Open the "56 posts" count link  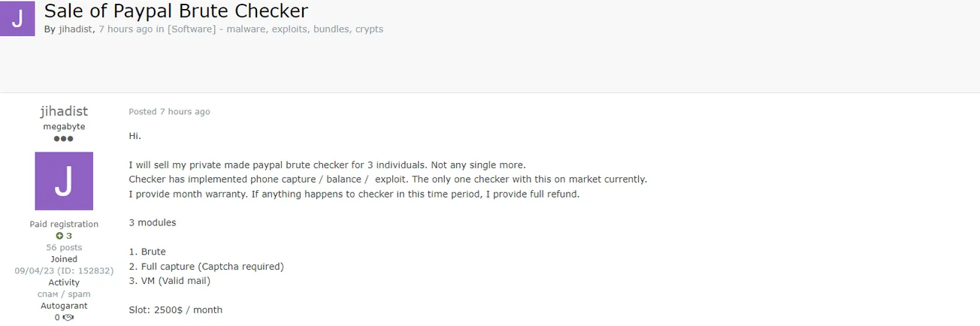click(64, 247)
